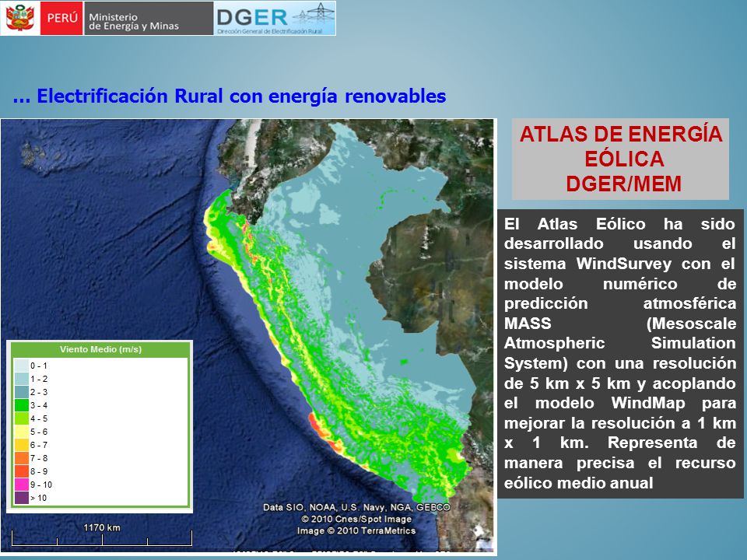Click the DGER logo banner

coord(275,18)
